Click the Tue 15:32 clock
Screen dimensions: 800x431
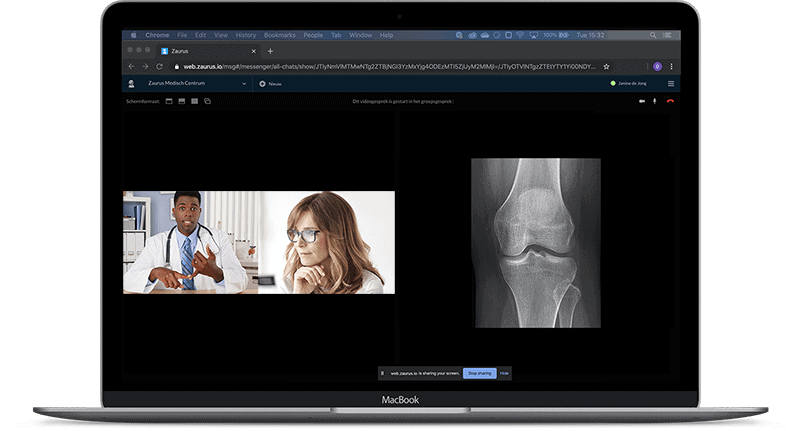590,35
